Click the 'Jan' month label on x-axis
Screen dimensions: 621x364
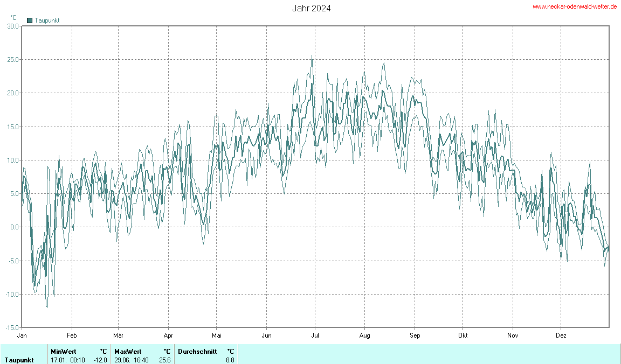tap(22, 335)
